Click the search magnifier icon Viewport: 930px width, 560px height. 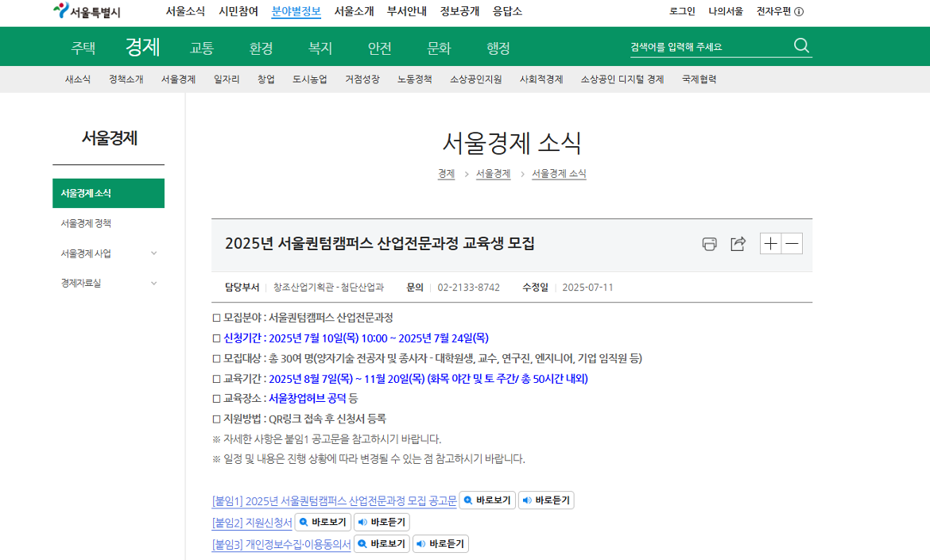click(x=802, y=47)
